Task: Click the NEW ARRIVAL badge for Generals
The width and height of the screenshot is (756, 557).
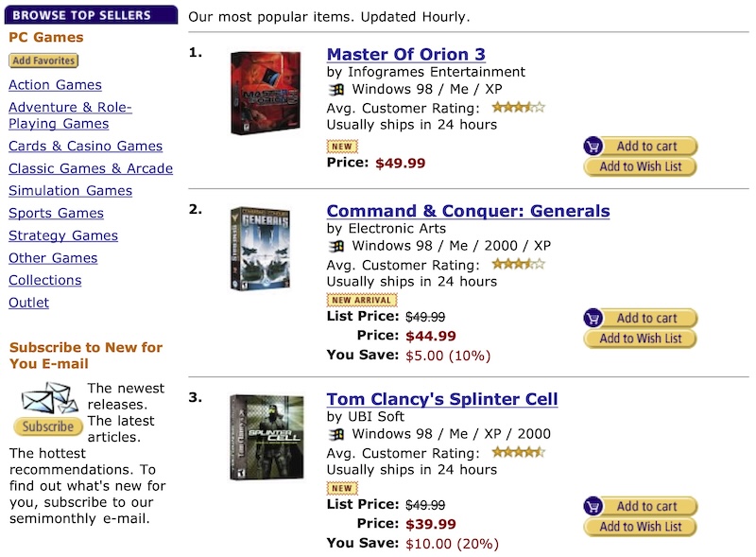Action: pyautogui.click(x=361, y=300)
